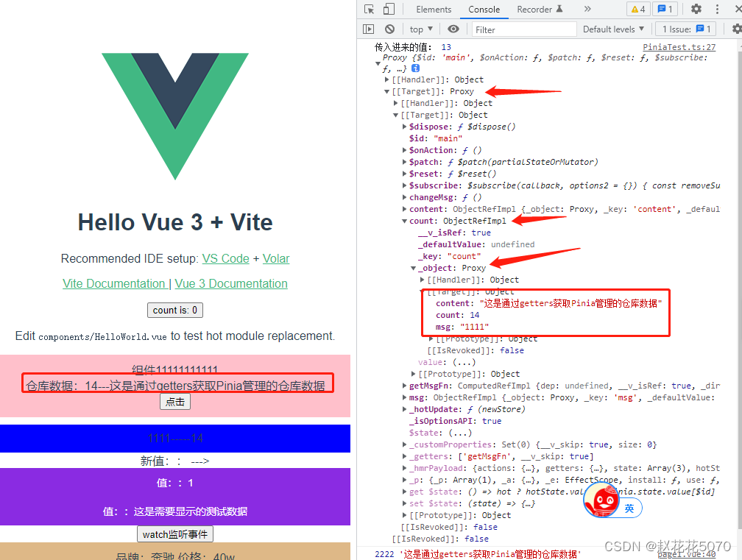Open the PiniaTest.ts:27 source link
Image resolution: width=742 pixels, height=560 pixels.
(x=679, y=47)
